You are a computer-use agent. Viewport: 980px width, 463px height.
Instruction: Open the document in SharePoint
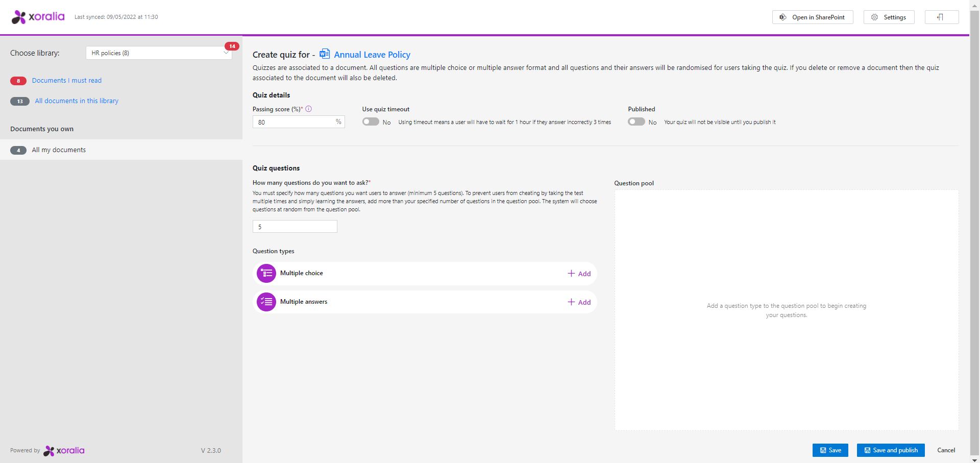click(x=813, y=17)
